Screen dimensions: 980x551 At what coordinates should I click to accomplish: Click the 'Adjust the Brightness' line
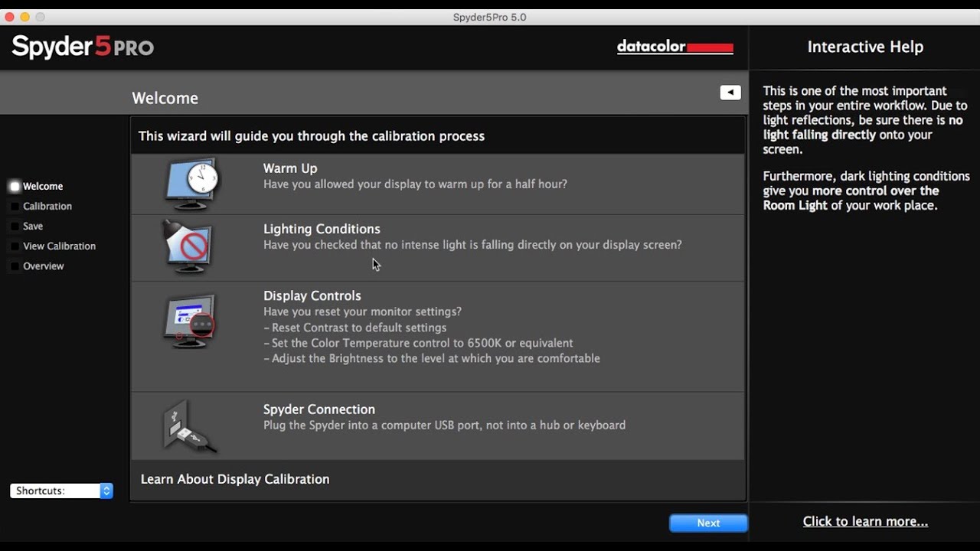pos(432,358)
